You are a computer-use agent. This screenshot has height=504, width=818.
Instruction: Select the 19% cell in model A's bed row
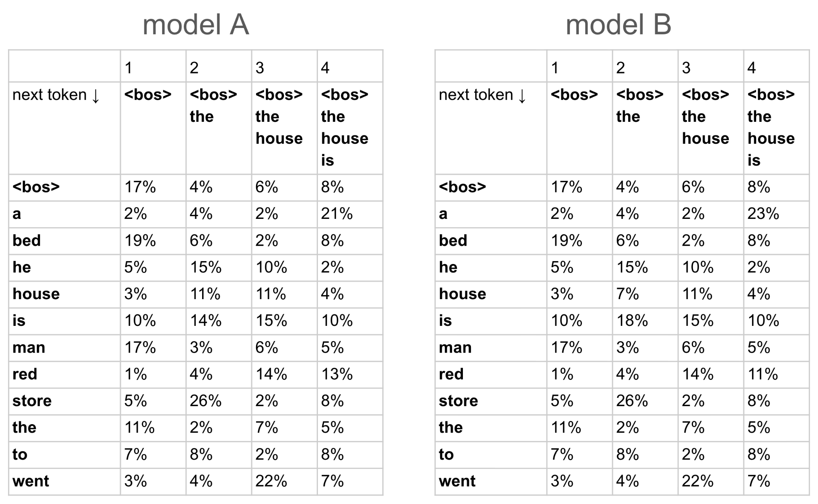[x=140, y=240]
